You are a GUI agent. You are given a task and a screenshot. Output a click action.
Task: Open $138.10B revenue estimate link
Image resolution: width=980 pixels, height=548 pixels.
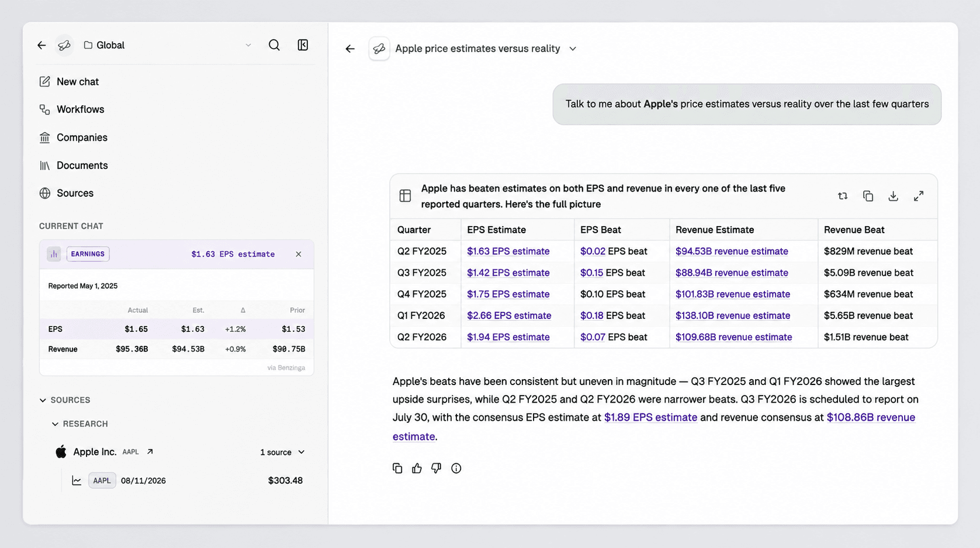(x=733, y=315)
